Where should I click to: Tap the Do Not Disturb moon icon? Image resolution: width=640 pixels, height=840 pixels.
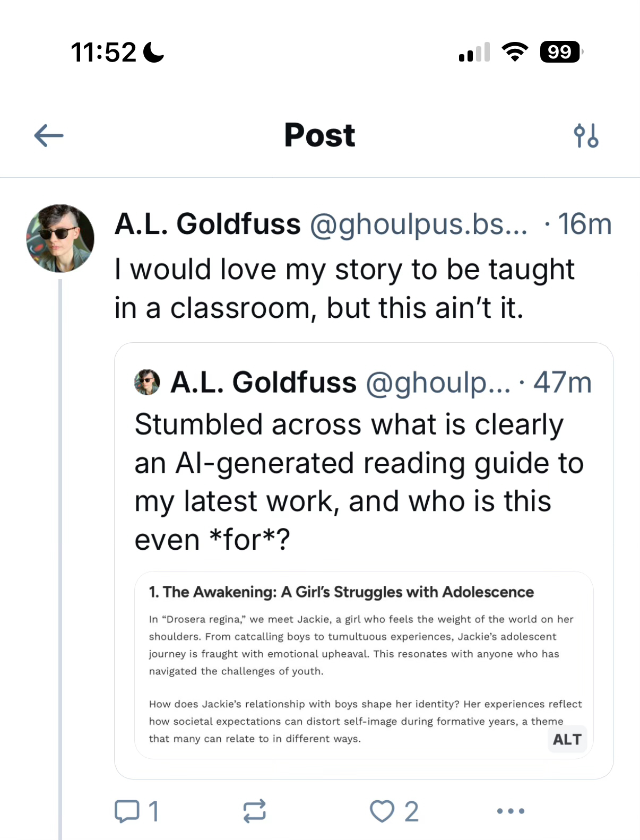tap(154, 52)
